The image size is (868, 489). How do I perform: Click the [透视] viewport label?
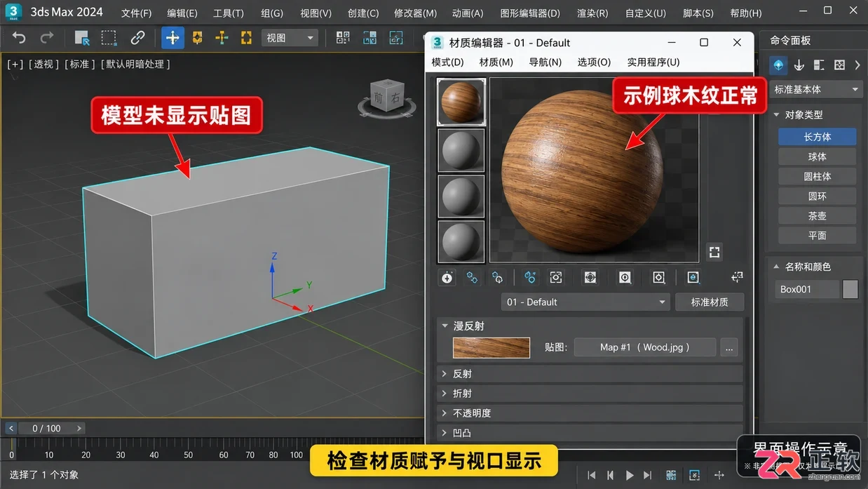[x=43, y=64]
